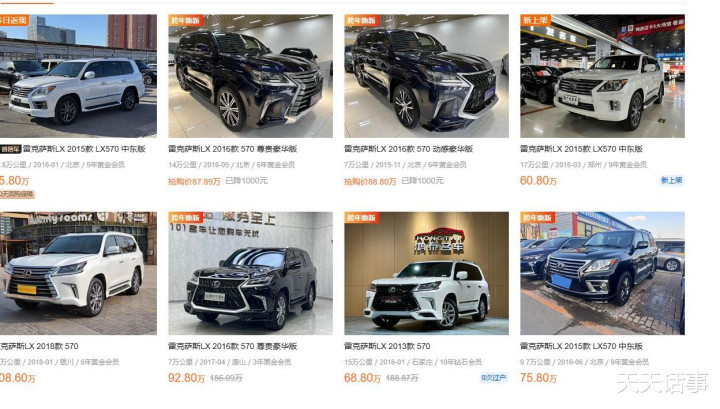The height and width of the screenshot is (409, 720).
Task: Click the 跨年焕新 badge on the white 2013款 photo
Action: [x=361, y=218]
